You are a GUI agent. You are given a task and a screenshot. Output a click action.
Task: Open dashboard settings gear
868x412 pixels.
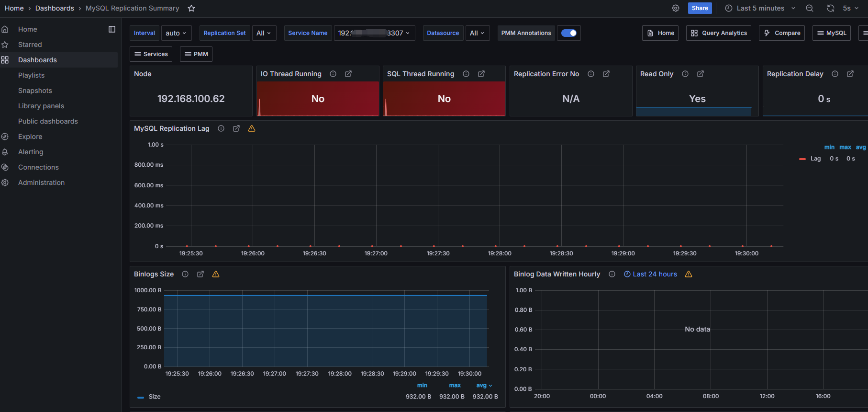[676, 8]
